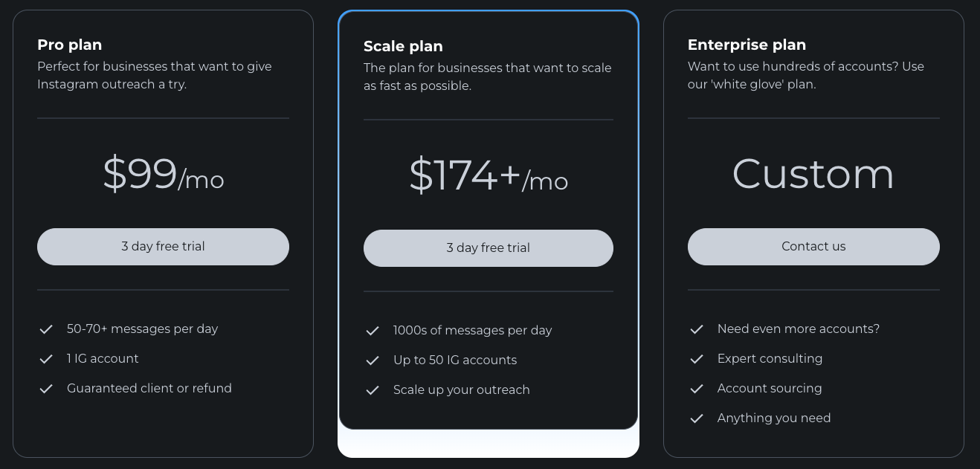Screen dimensions: 980x469
Task: Click the $174+/mo price text
Action: tap(488, 177)
